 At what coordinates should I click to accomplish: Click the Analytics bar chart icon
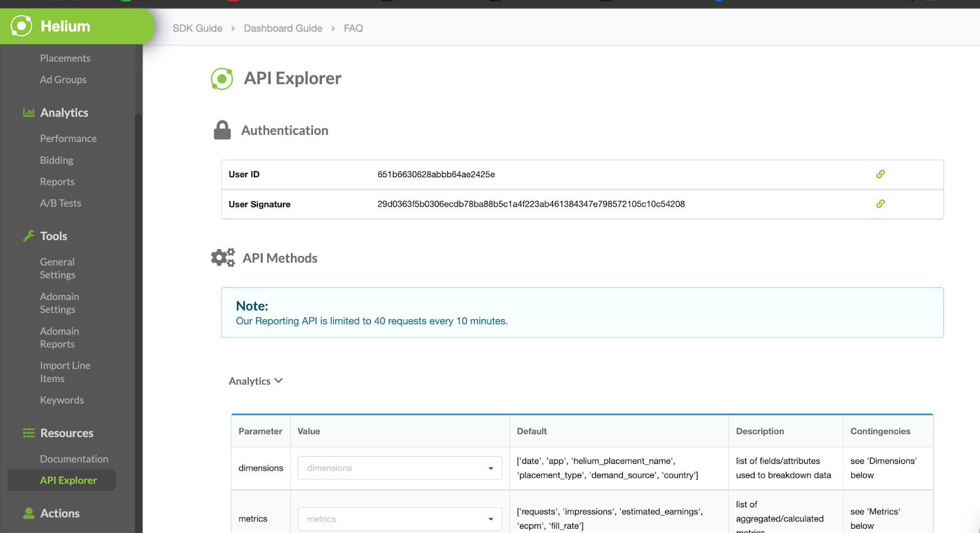[29, 112]
